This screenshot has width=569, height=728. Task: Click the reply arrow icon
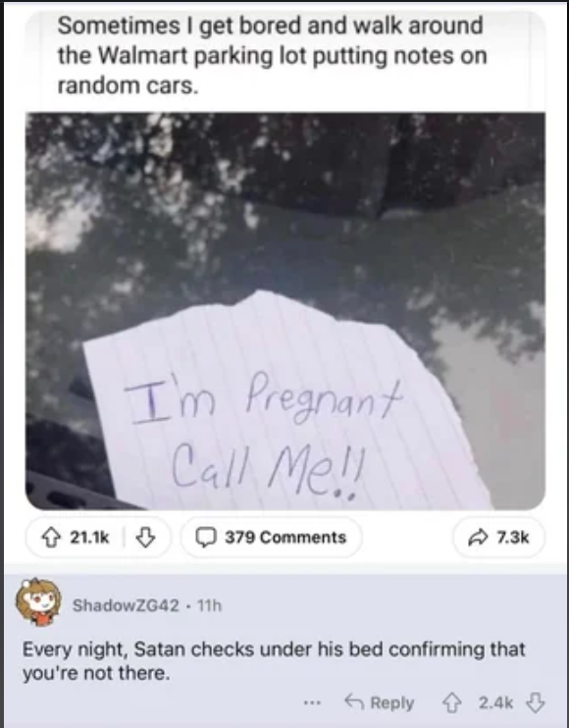tap(353, 702)
